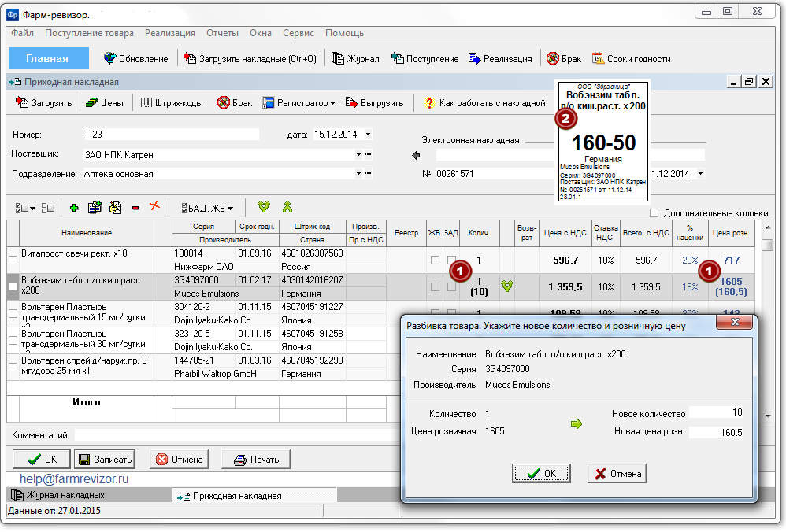The height and width of the screenshot is (532, 786).
Task: Toggle the ЖВ checkbox for Вобэнзим табл.
Action: [x=435, y=286]
